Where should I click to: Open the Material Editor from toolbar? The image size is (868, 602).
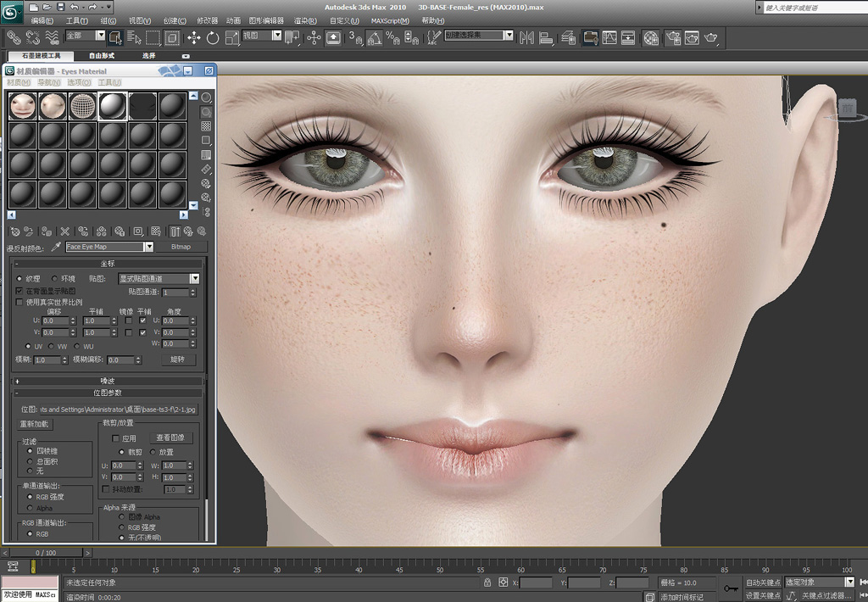click(x=650, y=37)
